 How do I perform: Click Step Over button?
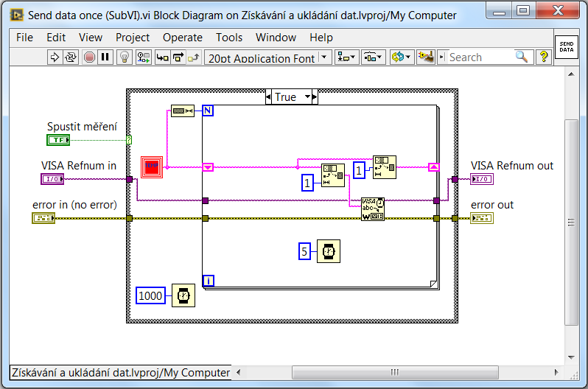pyautogui.click(x=178, y=57)
